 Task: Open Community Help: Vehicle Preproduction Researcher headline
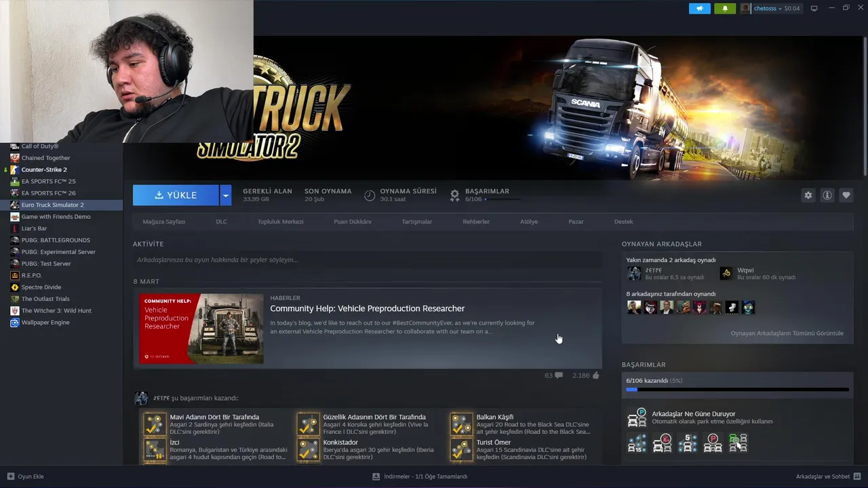368,308
